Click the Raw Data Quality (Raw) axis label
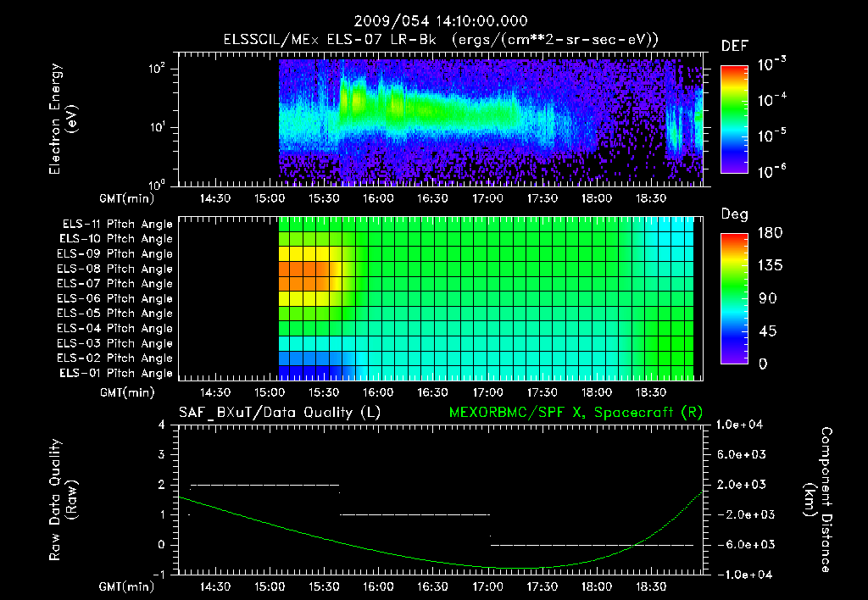This screenshot has height=600, width=868. (x=63, y=500)
